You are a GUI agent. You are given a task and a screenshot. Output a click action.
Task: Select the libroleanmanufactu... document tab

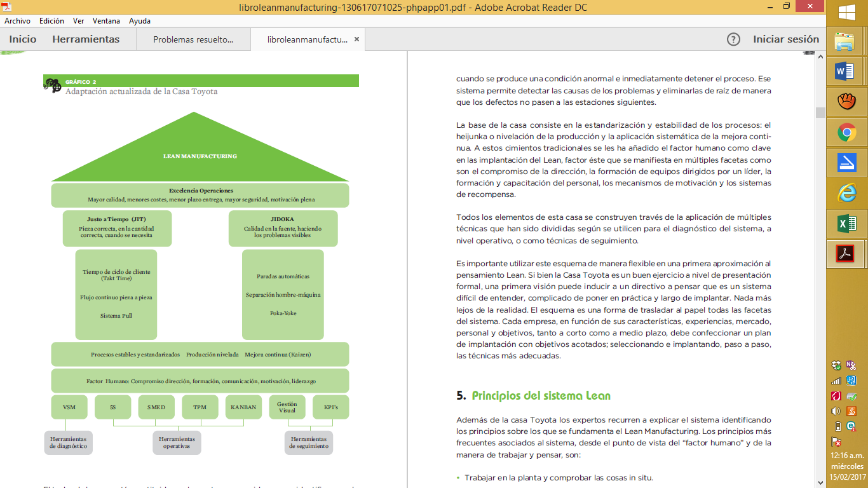coord(307,39)
